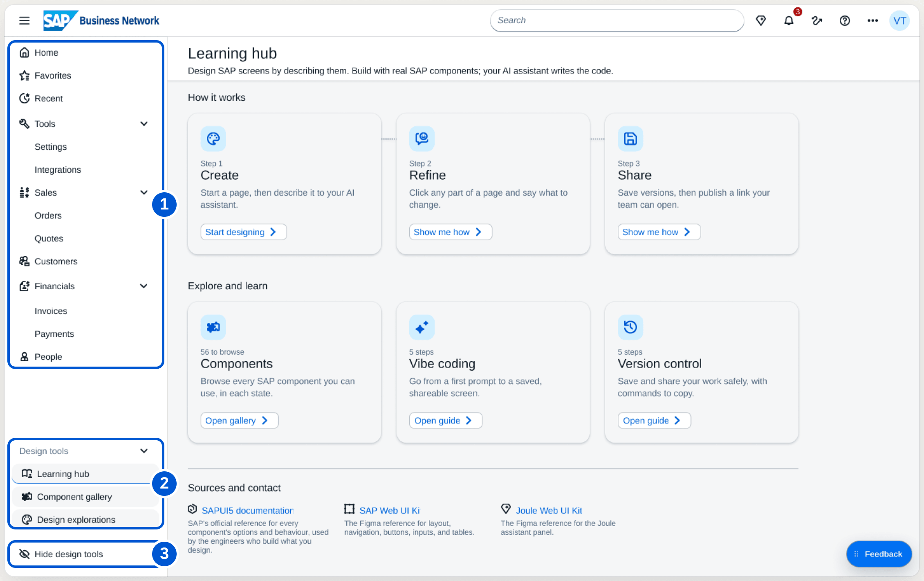Image resolution: width=924 pixels, height=581 pixels.
Task: Click Open guide on Version control card
Action: [654, 421]
